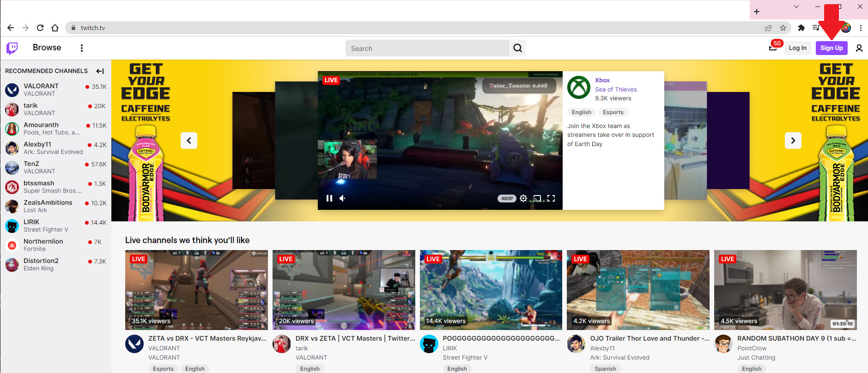The image size is (868, 373).
Task: Click the browser home icon
Action: (55, 28)
